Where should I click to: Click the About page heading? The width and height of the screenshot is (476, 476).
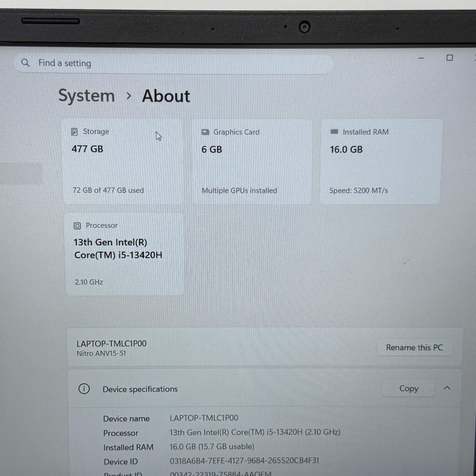[x=166, y=96]
